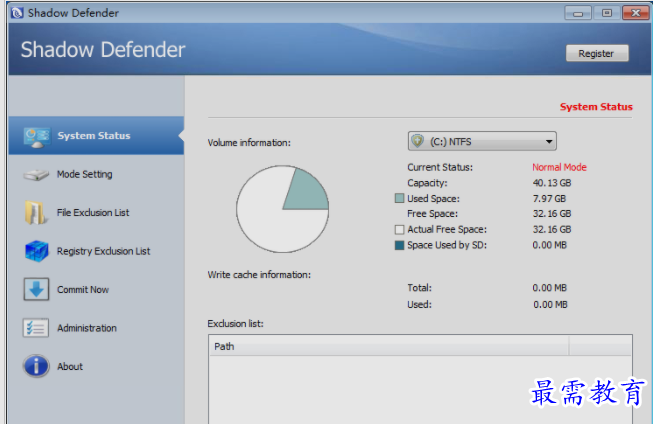Click the Register button
Viewport: 653px width, 424px height.
pyautogui.click(x=597, y=53)
